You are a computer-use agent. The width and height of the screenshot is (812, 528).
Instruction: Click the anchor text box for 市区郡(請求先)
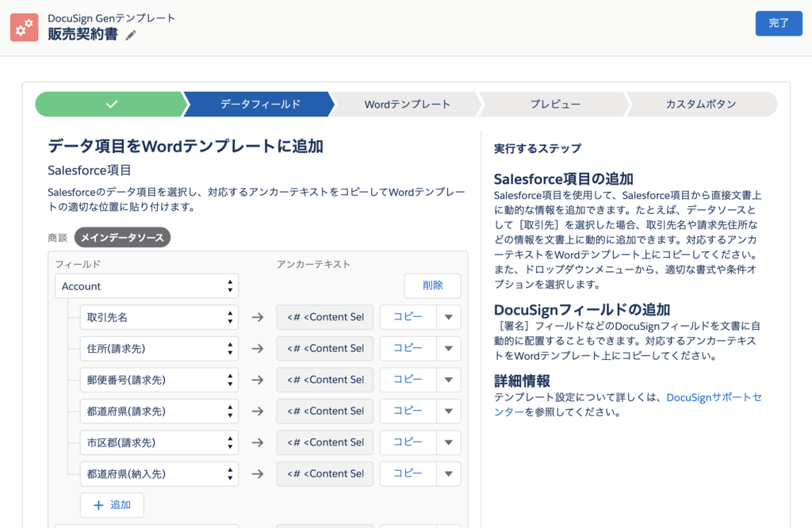tap(324, 442)
